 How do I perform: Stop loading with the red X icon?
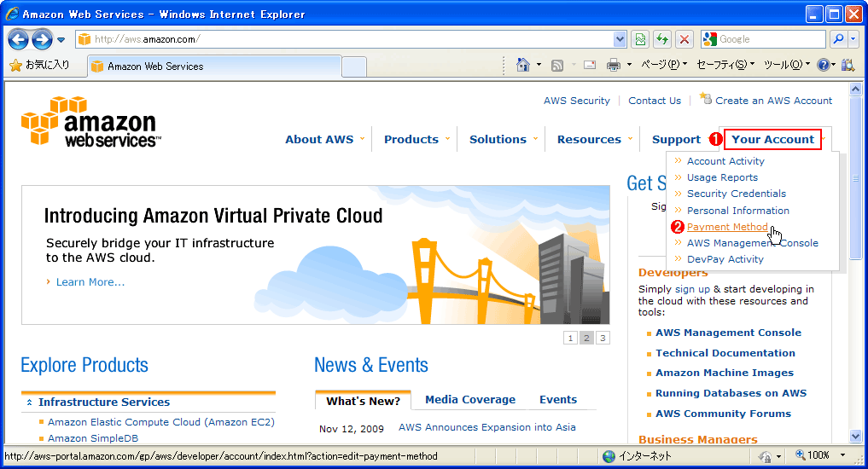coord(684,39)
